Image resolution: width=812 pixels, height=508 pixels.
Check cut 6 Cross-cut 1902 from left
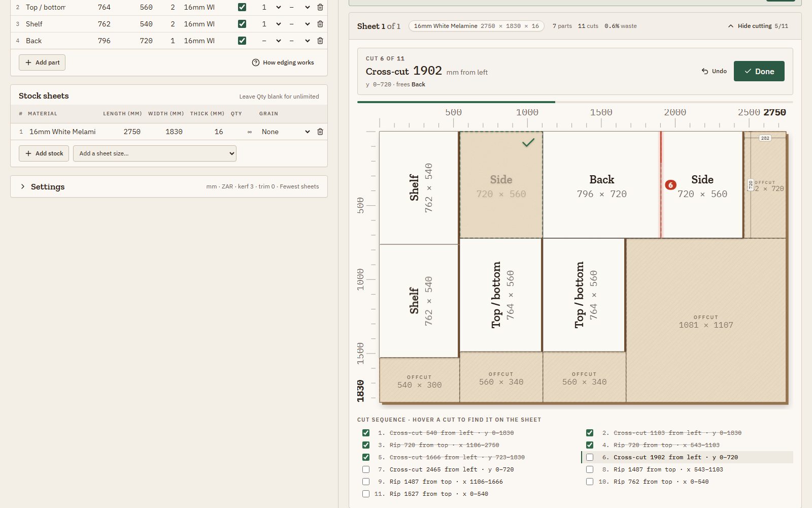tap(590, 457)
